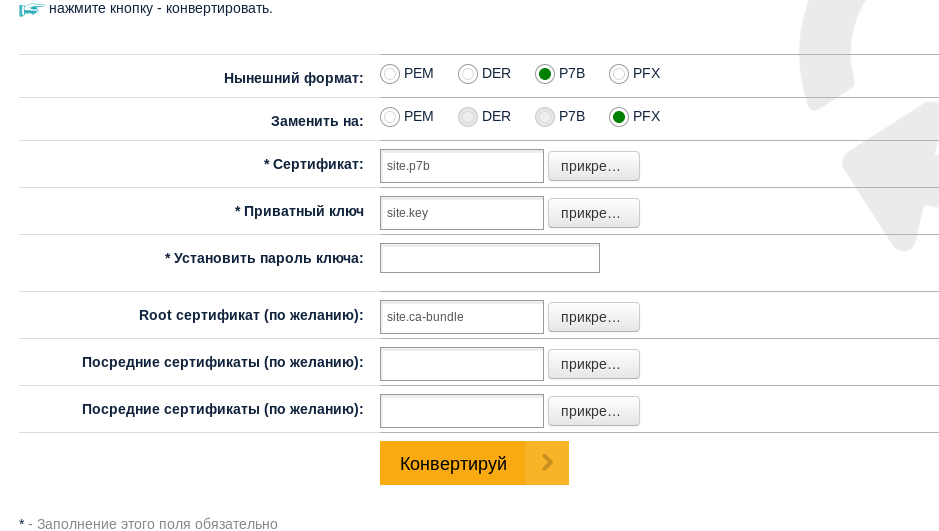
Task: Click the arrow icon on Конвертируй button
Action: [x=547, y=463]
